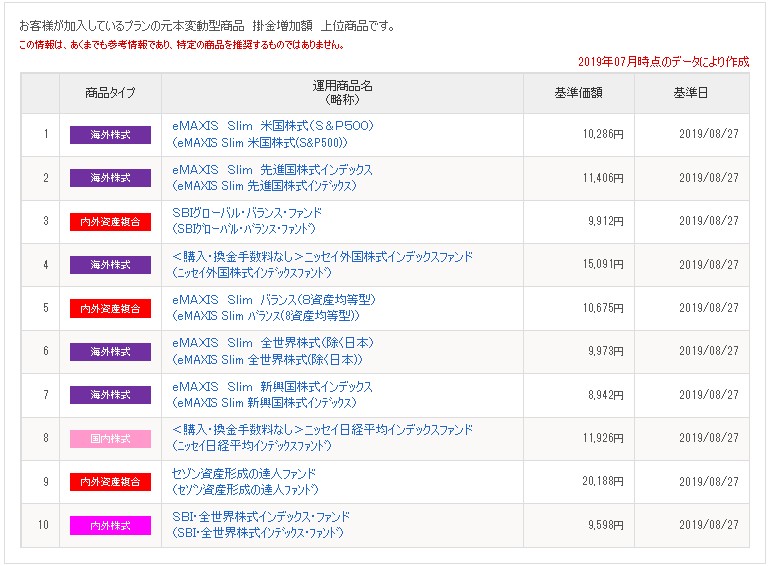Viewport: 768px width, 566px height.
Task: Click 内外資産複合 badge in rank 5 row
Action: click(x=110, y=308)
